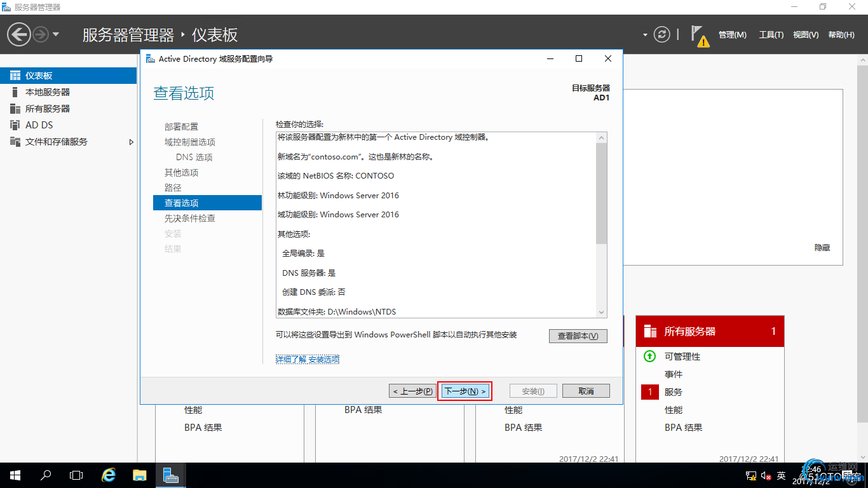This screenshot has height=488, width=868.
Task: Click the 仪表板 sidebar icon
Action: tap(15, 76)
